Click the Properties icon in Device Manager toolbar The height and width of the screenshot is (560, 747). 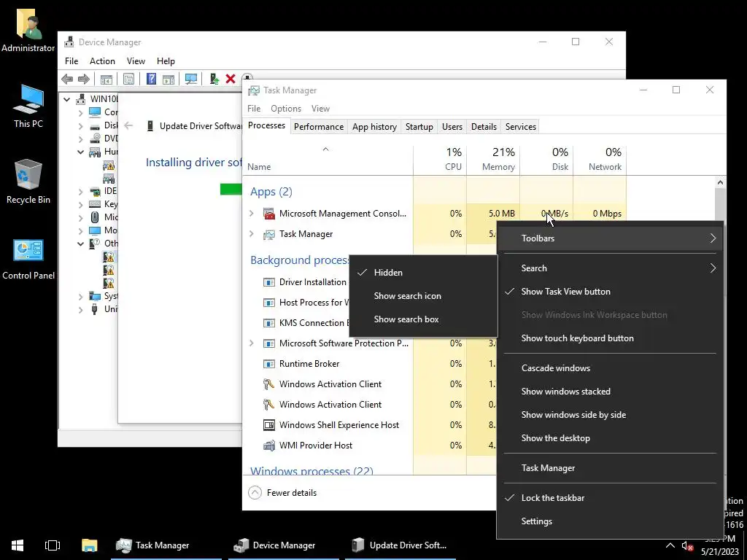[128, 79]
